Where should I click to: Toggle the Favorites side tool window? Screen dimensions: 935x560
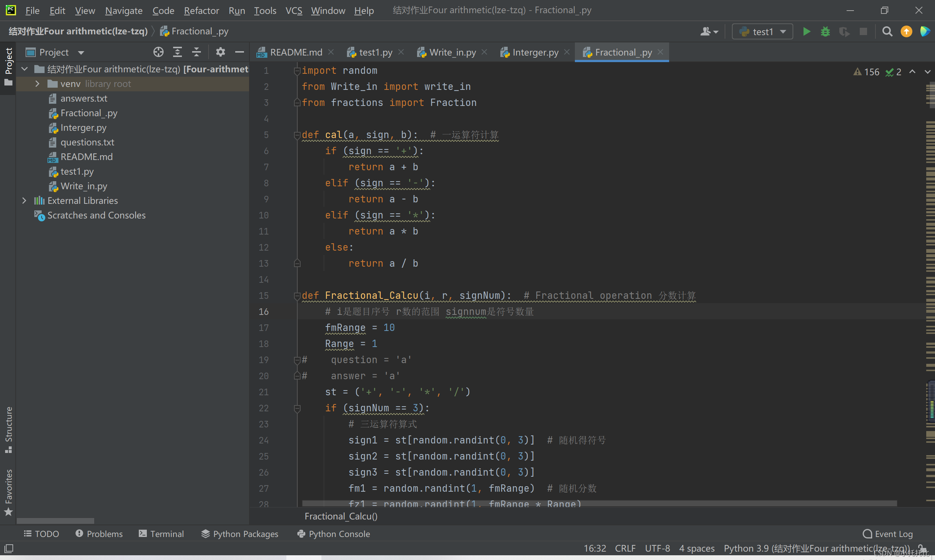point(8,492)
